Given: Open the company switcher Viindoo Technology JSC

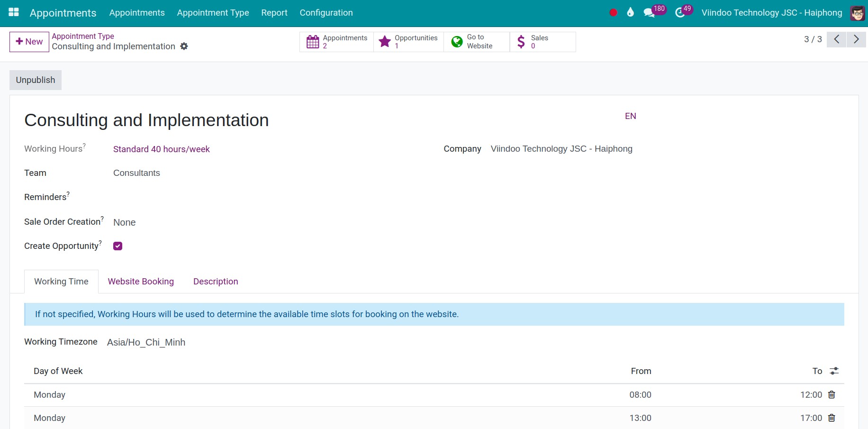Looking at the screenshot, I should 772,13.
